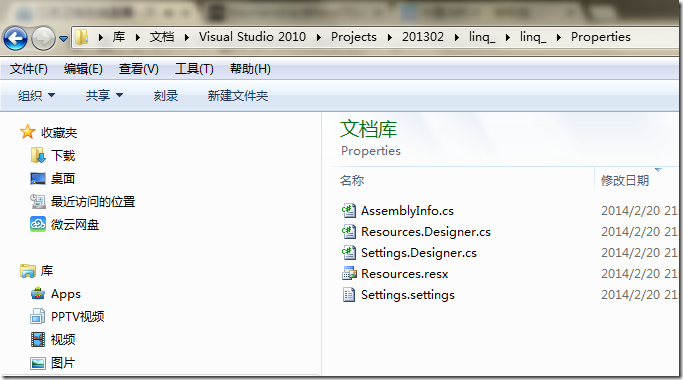
Task: Open 最近访问的位置 in favorites
Action: pos(93,202)
